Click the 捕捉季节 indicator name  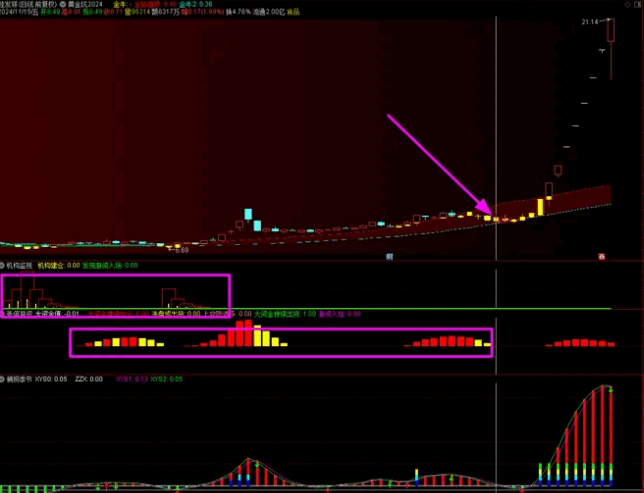(x=19, y=380)
